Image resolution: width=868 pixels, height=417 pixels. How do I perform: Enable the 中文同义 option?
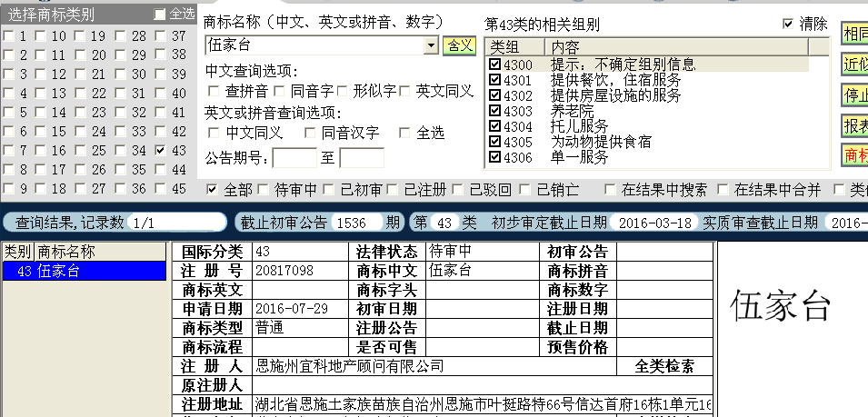coord(213,133)
